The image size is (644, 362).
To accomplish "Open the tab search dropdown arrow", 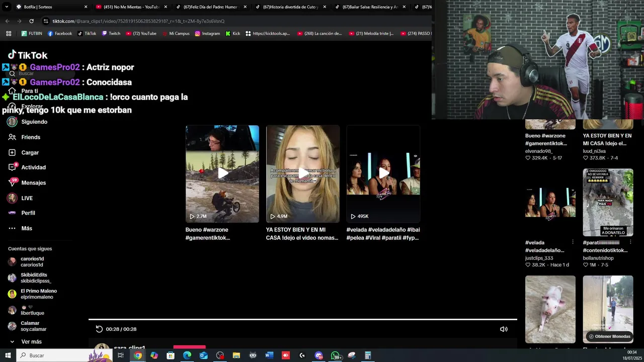I will pyautogui.click(x=7, y=7).
